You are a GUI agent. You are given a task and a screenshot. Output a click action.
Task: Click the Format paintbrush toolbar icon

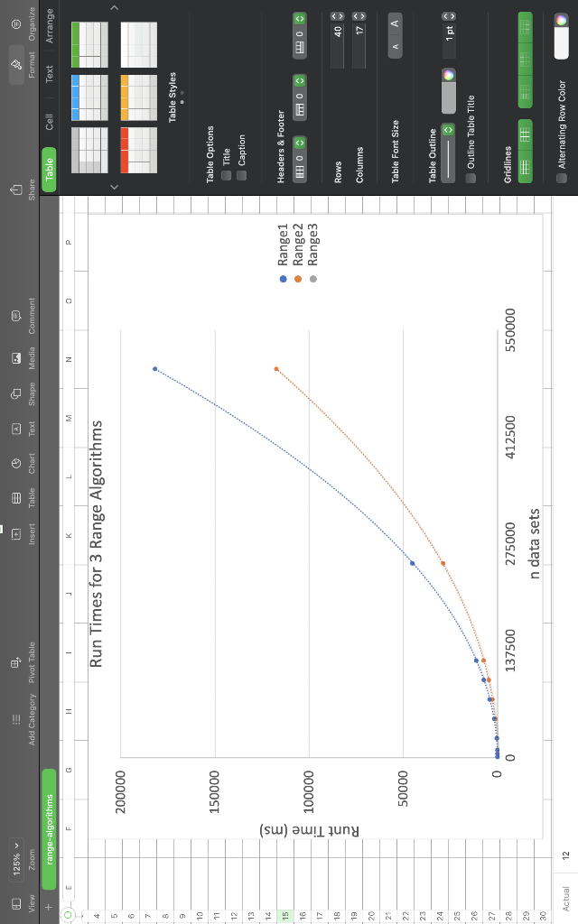tap(16, 64)
